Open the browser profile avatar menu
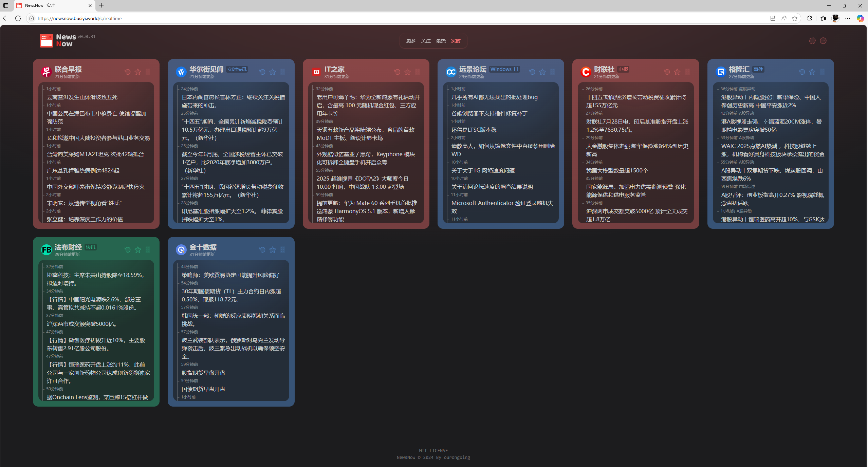 pos(835,18)
